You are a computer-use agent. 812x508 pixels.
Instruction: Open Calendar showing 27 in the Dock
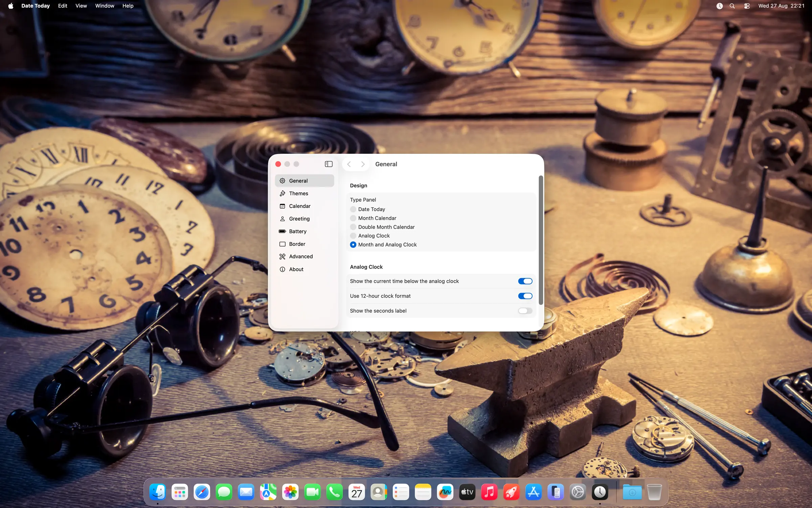(x=357, y=492)
